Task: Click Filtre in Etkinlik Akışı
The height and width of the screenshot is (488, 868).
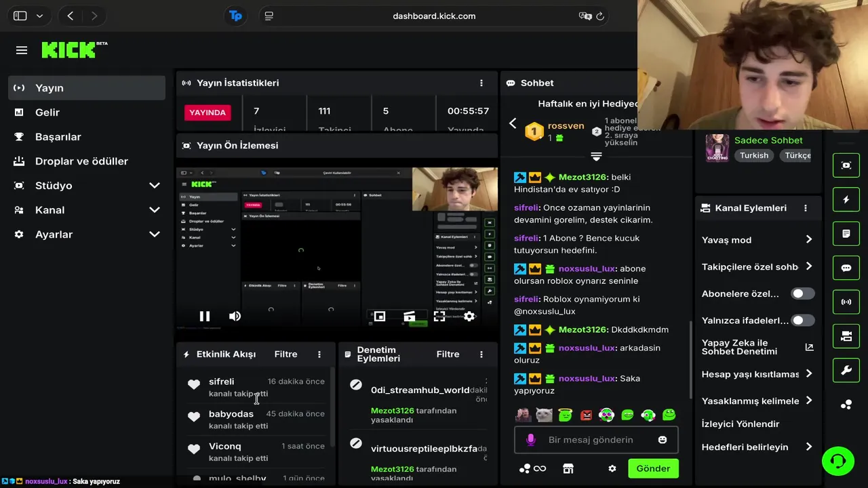Action: 285,354
